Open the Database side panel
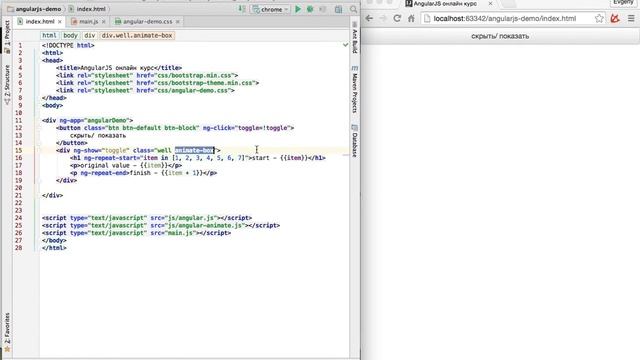The width and height of the screenshot is (640, 360). click(x=355, y=141)
